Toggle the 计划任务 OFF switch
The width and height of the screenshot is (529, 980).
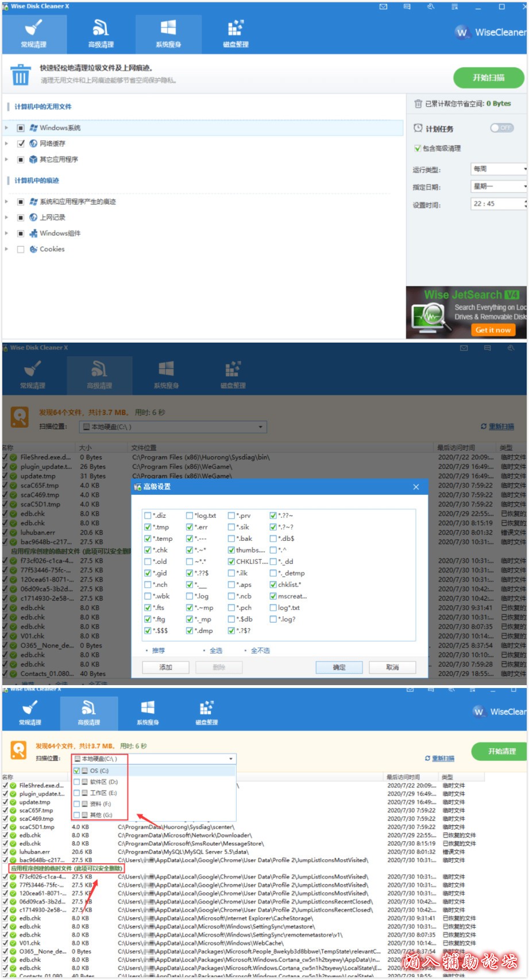[x=501, y=128]
